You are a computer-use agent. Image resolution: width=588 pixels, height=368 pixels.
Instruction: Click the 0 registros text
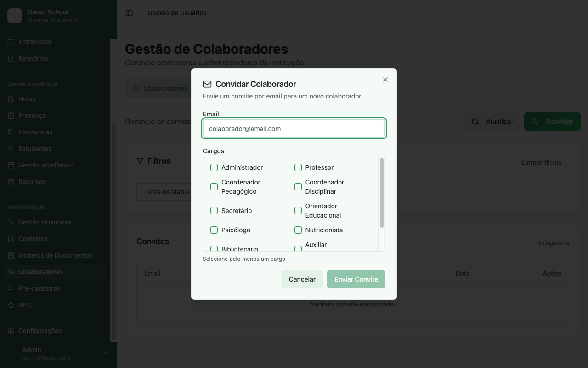[x=553, y=243]
